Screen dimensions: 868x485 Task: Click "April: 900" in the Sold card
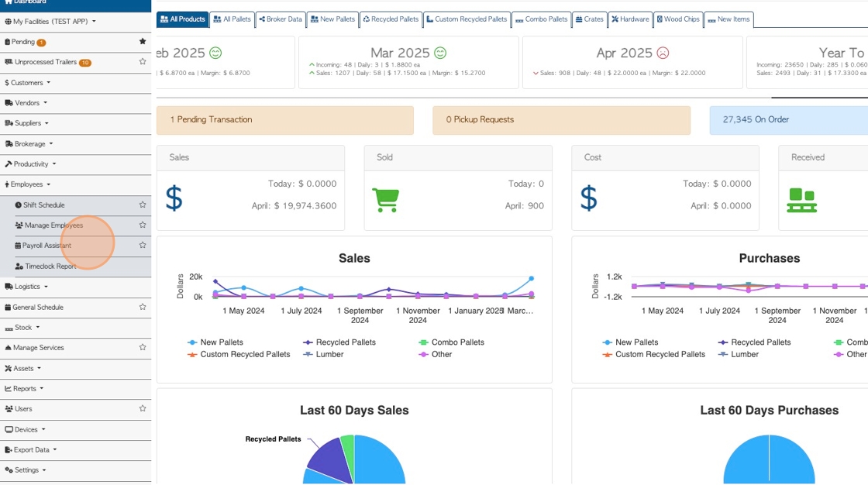[x=524, y=206]
